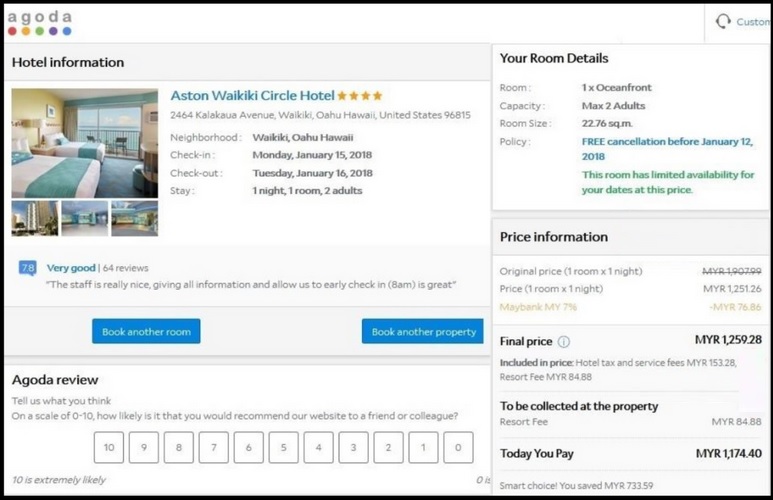The image size is (773, 500).
Task: Pick rating 5 in Agoda review
Action: [284, 447]
